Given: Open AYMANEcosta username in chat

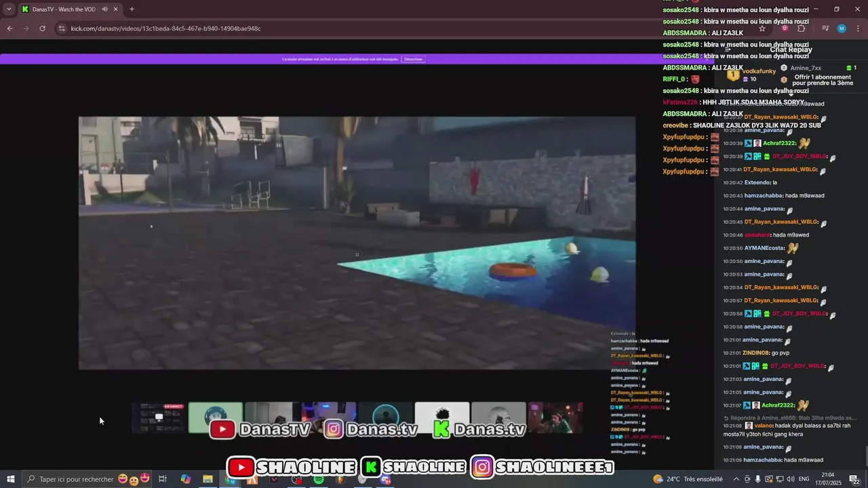Looking at the screenshot, I should [764, 248].
